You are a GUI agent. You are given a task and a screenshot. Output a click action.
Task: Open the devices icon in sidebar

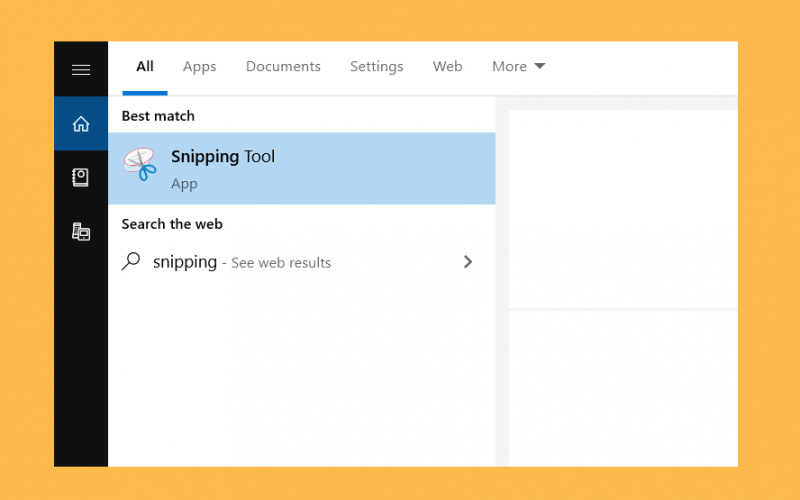[81, 232]
